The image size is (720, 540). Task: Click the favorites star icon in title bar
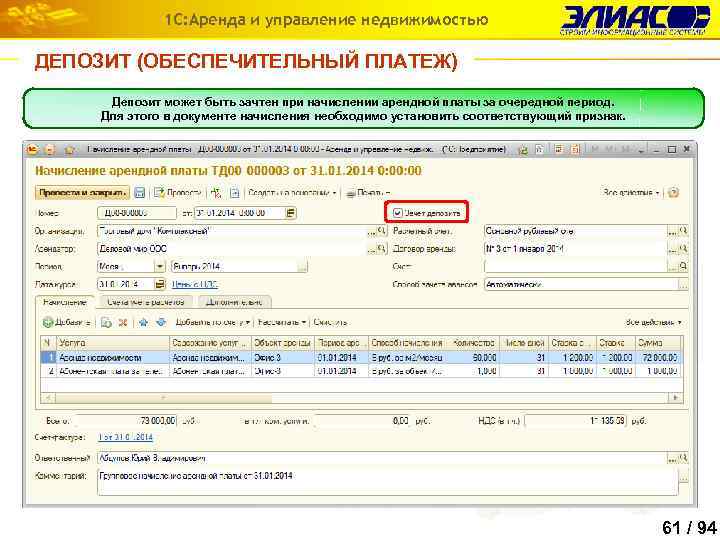tap(69, 149)
